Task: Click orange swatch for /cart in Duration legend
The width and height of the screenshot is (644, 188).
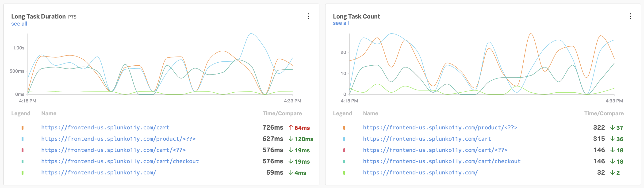Action: pyautogui.click(x=23, y=128)
